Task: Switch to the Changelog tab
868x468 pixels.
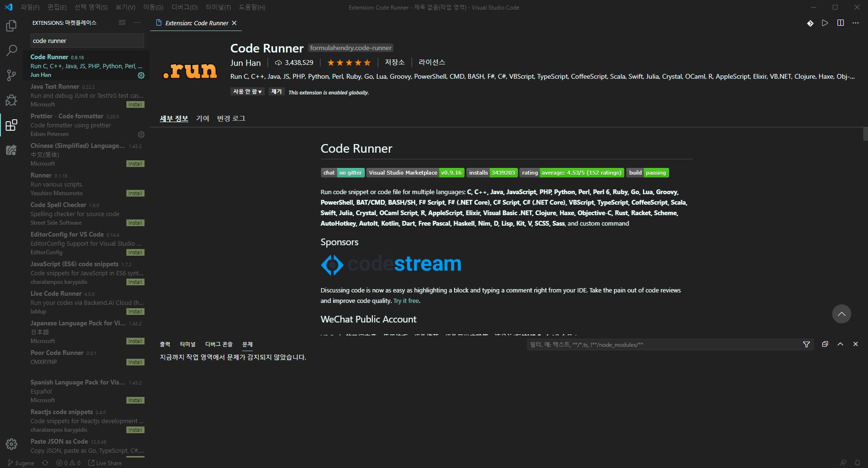Action: [x=231, y=118]
